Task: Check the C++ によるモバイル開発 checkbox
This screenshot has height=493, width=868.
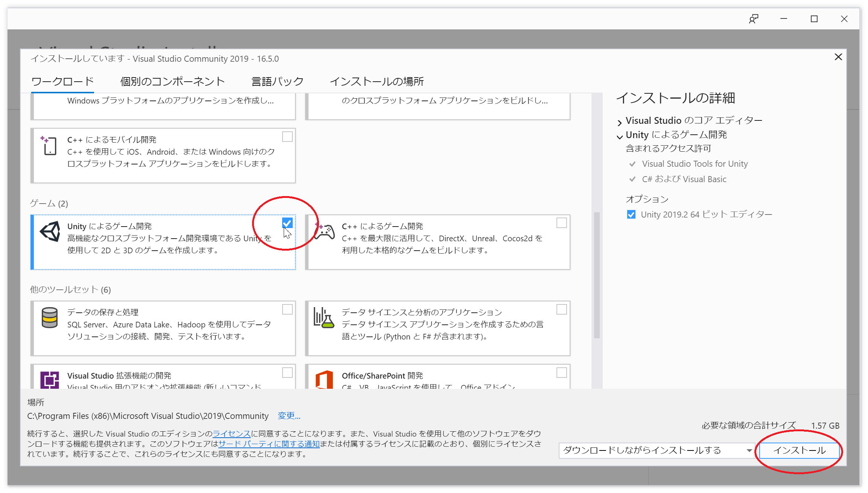Action: [287, 137]
